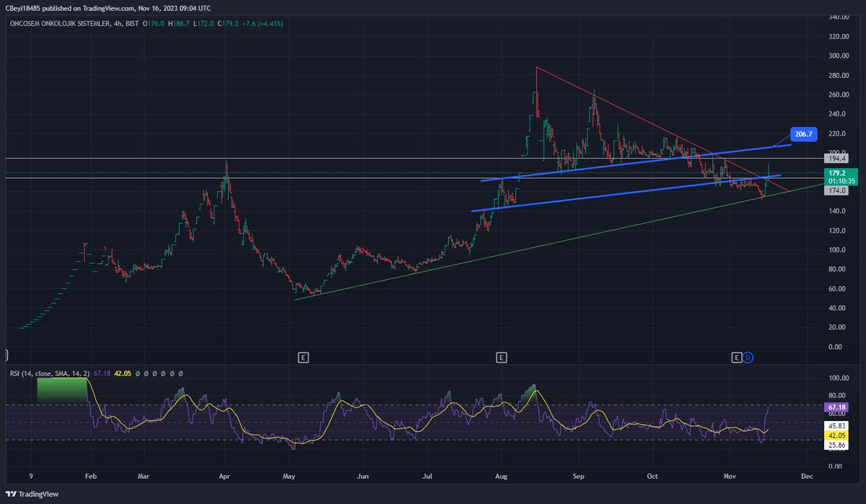Click the Nov label on the time axis

[x=729, y=477]
